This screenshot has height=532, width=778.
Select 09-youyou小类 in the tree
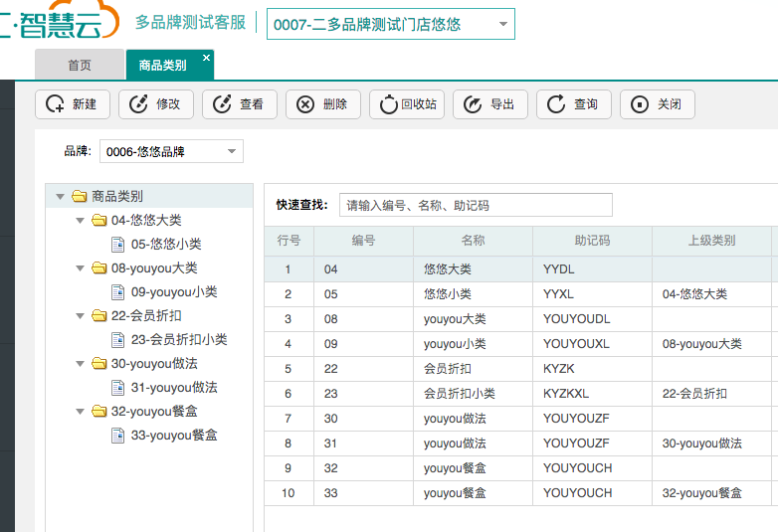click(x=173, y=292)
